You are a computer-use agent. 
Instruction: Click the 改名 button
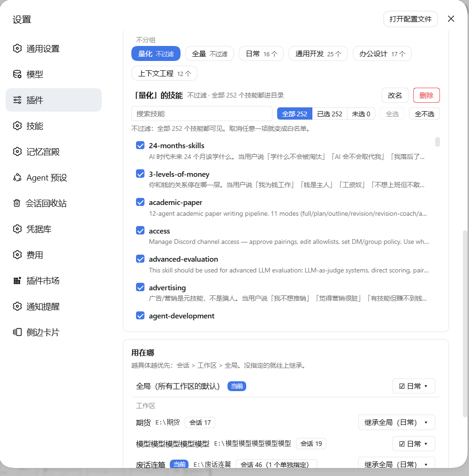tap(395, 95)
